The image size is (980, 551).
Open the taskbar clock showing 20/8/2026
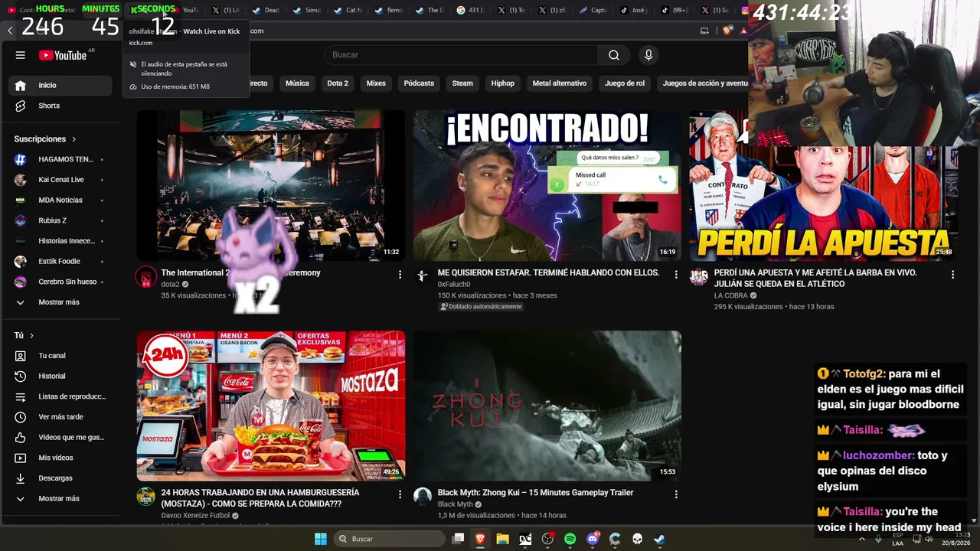pyautogui.click(x=957, y=539)
